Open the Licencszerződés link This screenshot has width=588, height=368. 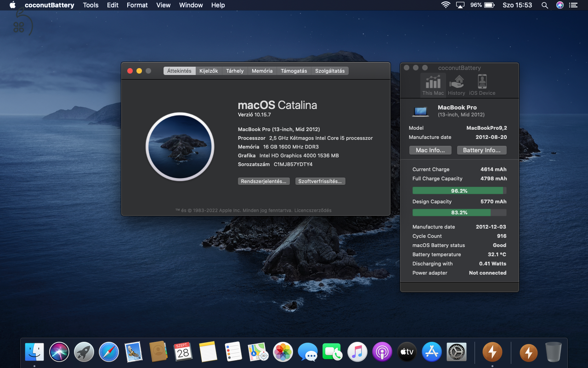click(x=313, y=210)
